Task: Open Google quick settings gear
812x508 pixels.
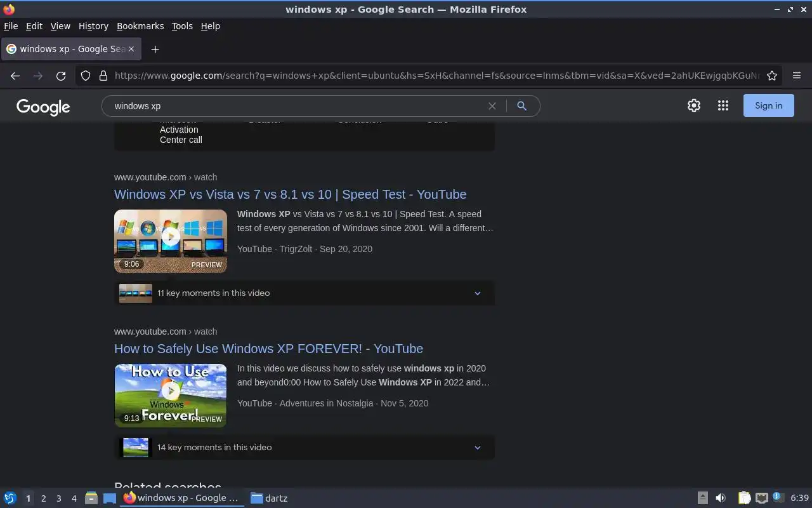Action: point(694,106)
